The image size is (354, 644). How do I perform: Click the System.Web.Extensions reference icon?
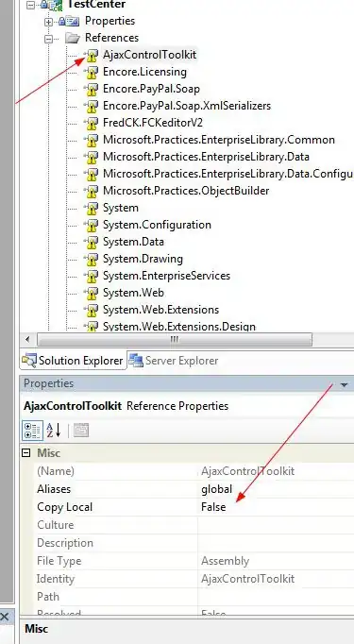(91, 310)
